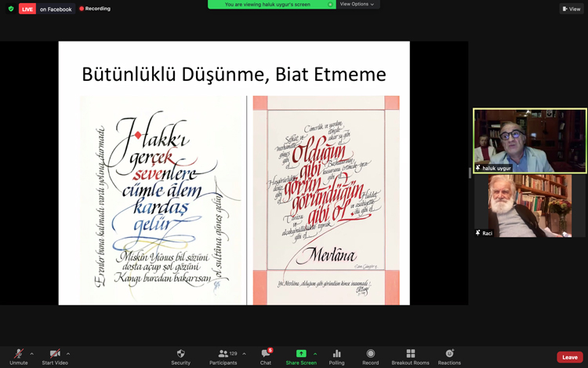Image resolution: width=588 pixels, height=368 pixels.
Task: Open Polling
Action: pyautogui.click(x=337, y=357)
